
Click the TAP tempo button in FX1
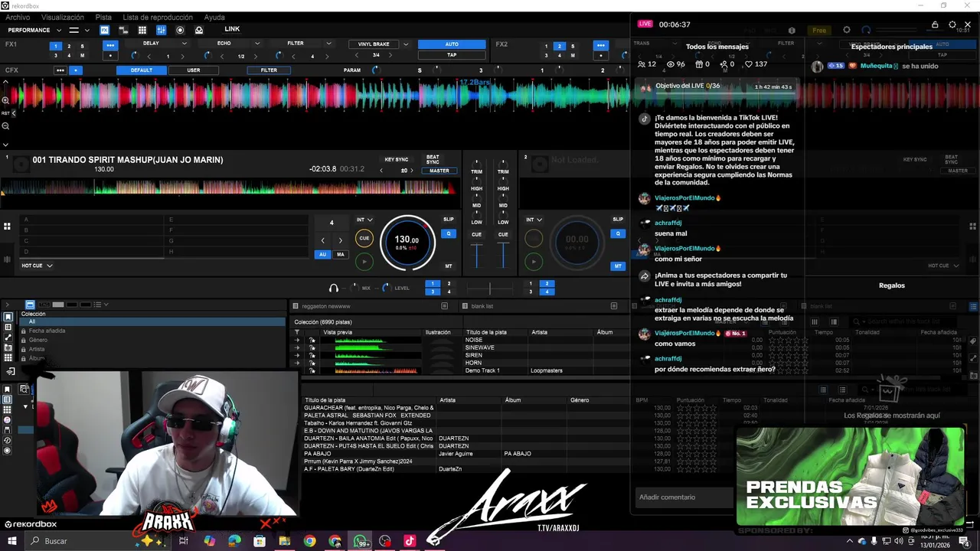coord(452,55)
